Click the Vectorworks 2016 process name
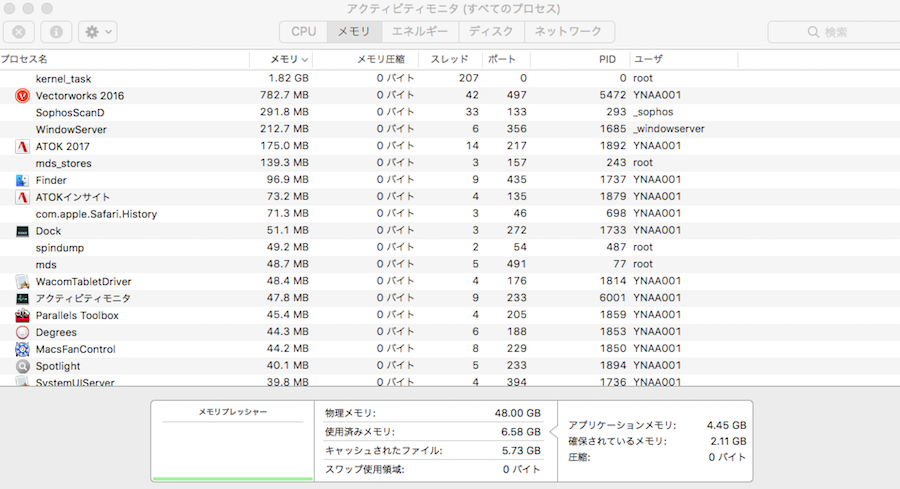900x489 pixels. pyautogui.click(x=80, y=96)
